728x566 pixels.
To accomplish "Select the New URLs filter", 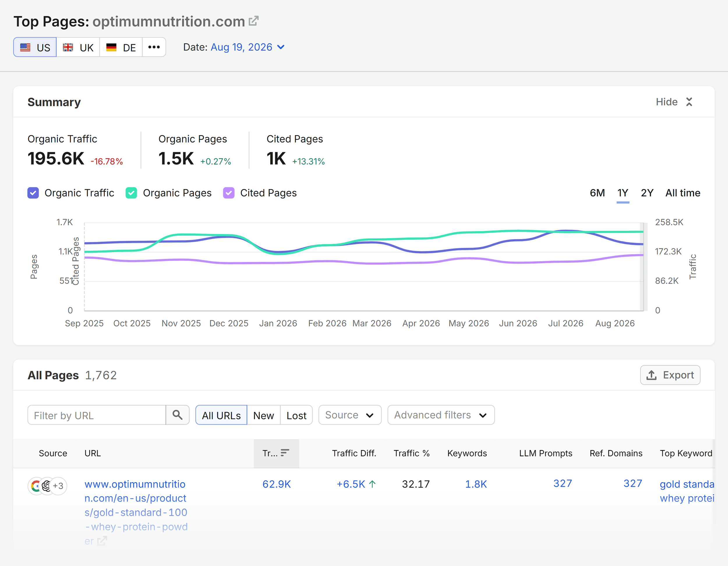I will coord(264,415).
